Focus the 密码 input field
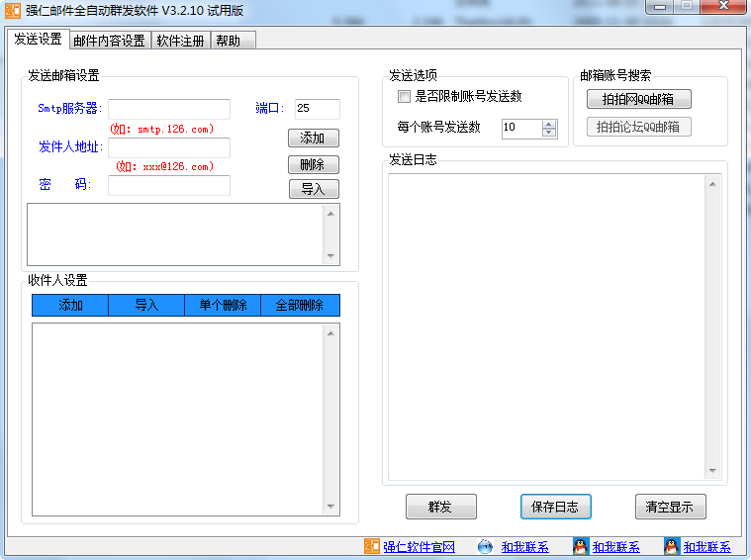The image size is (751, 560). [169, 185]
